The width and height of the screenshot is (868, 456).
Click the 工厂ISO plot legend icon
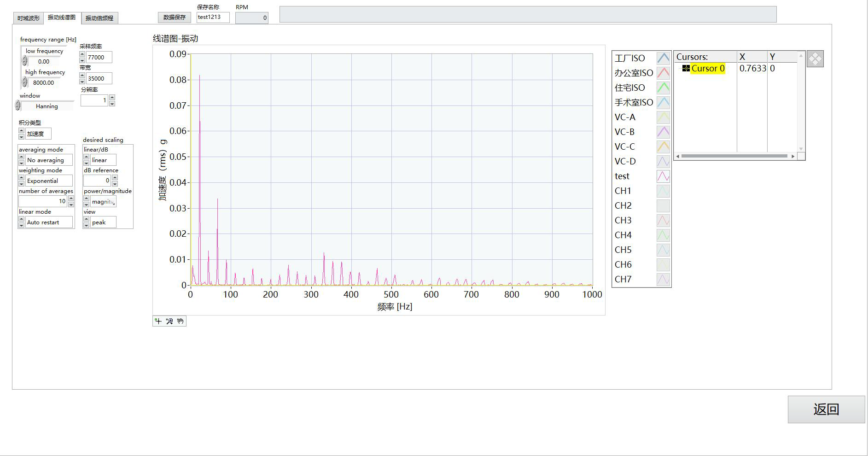(663, 58)
